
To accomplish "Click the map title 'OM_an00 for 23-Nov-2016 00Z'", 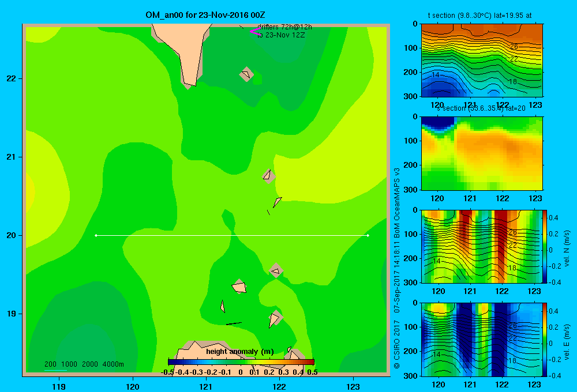I will [x=205, y=15].
